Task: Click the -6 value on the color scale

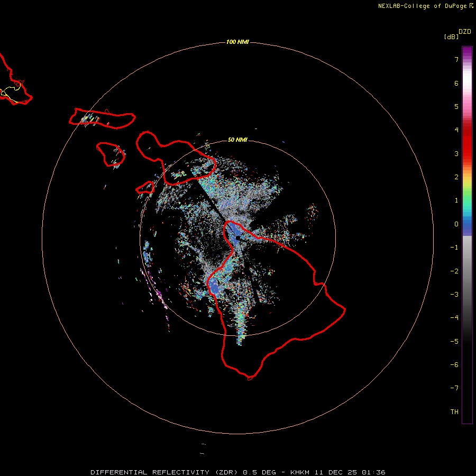Action: point(454,365)
